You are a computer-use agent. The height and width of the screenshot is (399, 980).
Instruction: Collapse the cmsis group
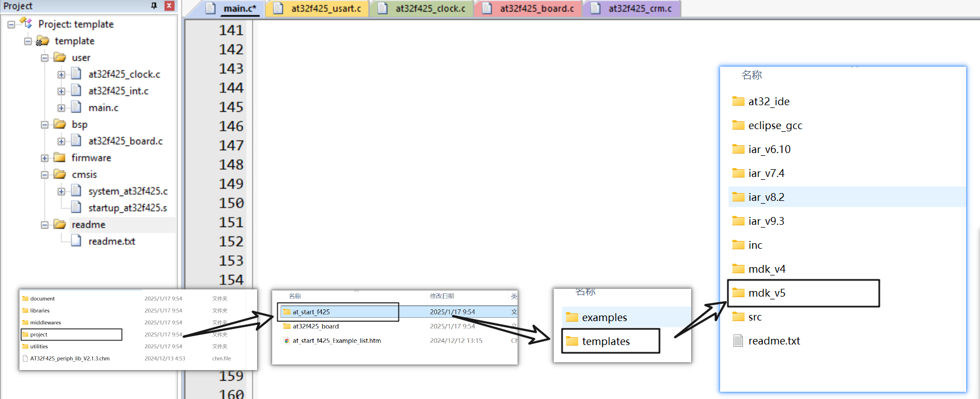(x=45, y=175)
